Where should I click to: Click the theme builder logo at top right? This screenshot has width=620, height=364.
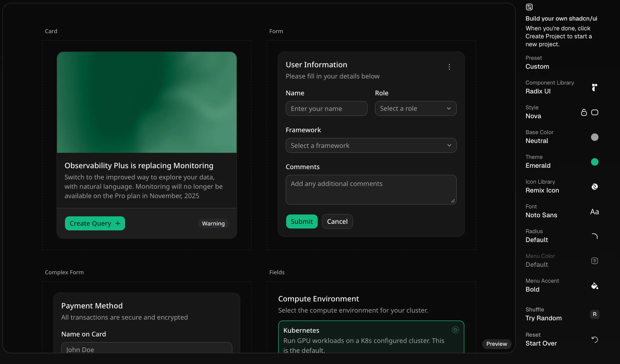(x=529, y=7)
